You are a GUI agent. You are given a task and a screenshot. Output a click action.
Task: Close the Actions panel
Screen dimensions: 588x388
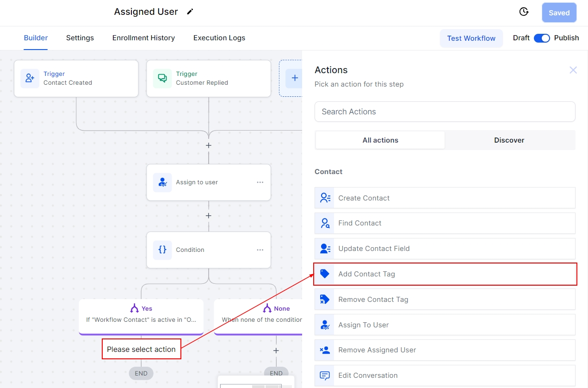tap(573, 70)
